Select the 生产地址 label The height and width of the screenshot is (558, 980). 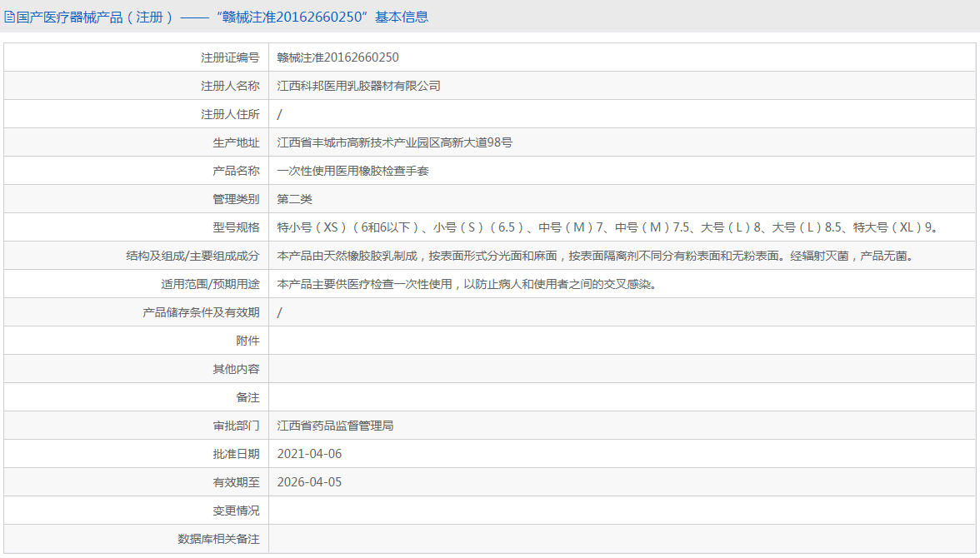point(236,142)
